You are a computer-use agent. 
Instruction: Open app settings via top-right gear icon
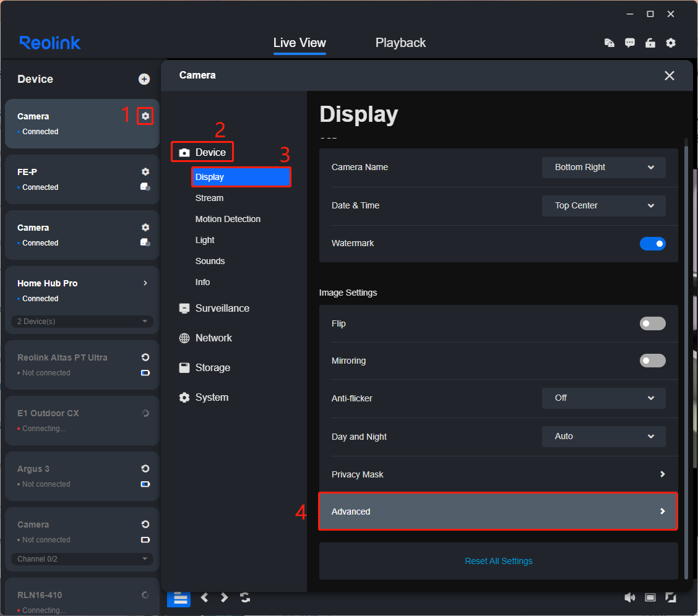click(671, 43)
